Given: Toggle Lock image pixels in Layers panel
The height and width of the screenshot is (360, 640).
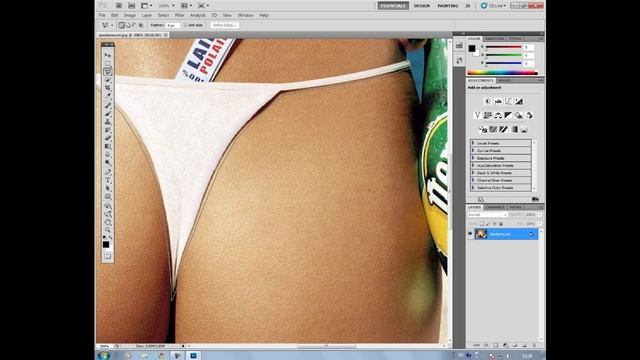Looking at the screenshot, I should (x=488, y=224).
